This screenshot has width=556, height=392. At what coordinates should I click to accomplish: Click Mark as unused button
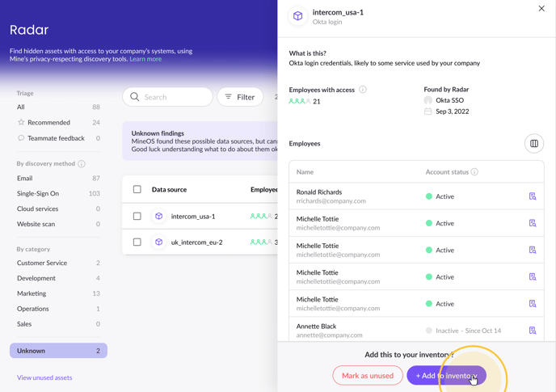[368, 375]
